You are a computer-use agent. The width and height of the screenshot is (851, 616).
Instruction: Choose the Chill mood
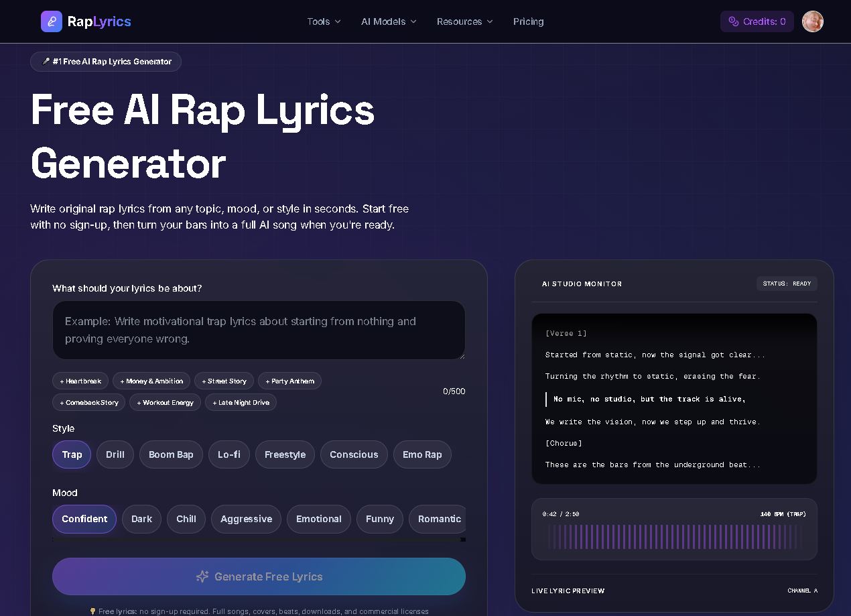coord(186,519)
